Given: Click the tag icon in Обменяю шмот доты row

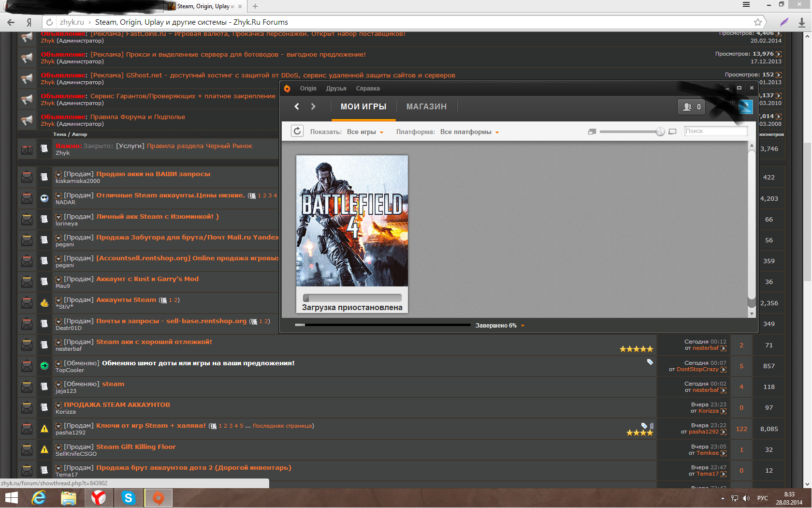Looking at the screenshot, I should (x=650, y=362).
